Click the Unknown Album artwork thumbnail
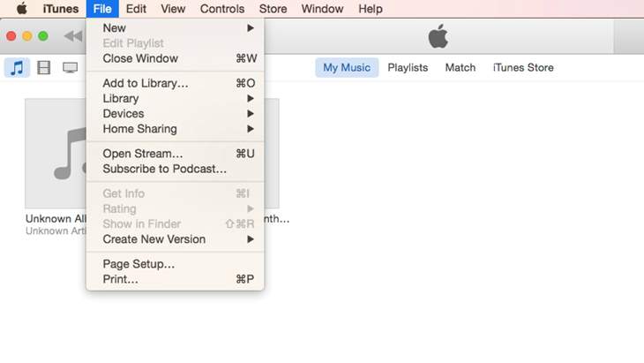 [56, 153]
